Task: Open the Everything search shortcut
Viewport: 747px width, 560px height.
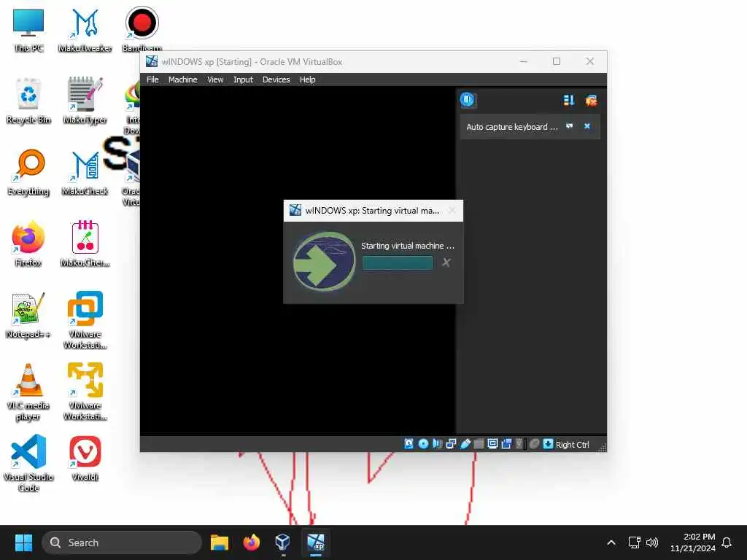Action: pyautogui.click(x=28, y=172)
